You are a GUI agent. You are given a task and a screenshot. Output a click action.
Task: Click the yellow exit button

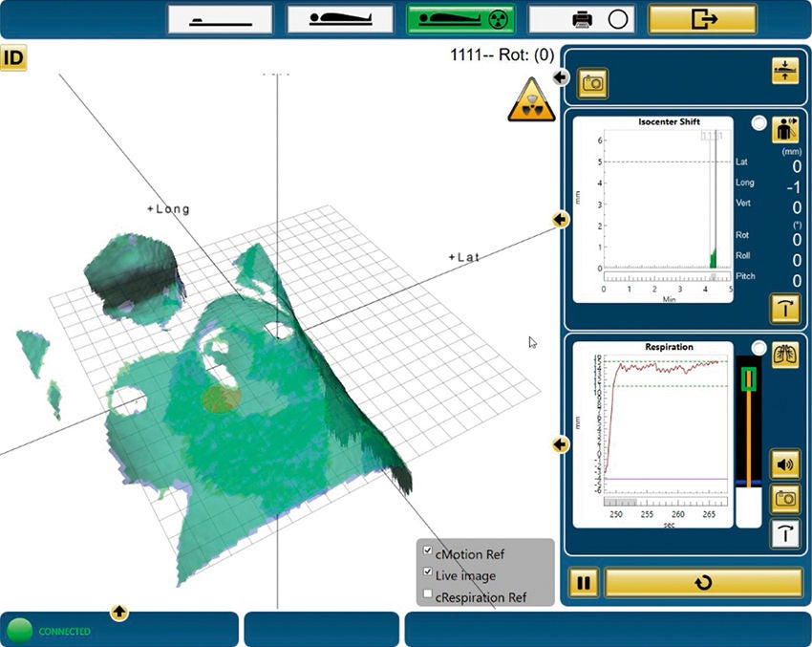pyautogui.click(x=703, y=20)
